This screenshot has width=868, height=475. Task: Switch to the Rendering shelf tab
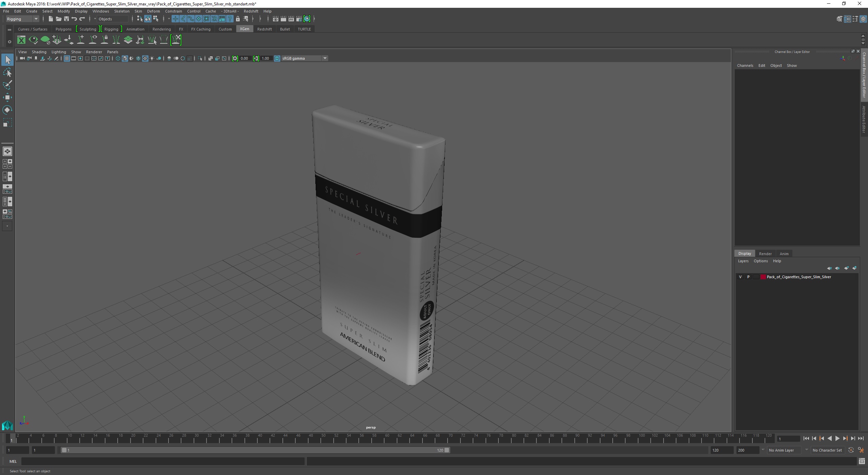point(161,29)
